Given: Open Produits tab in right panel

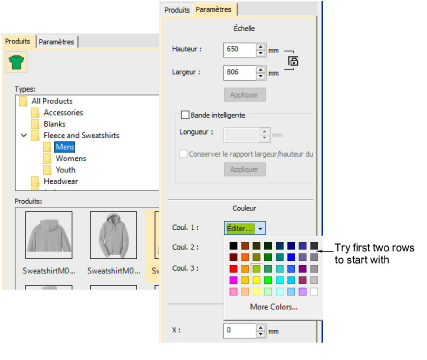Looking at the screenshot, I should [x=177, y=10].
